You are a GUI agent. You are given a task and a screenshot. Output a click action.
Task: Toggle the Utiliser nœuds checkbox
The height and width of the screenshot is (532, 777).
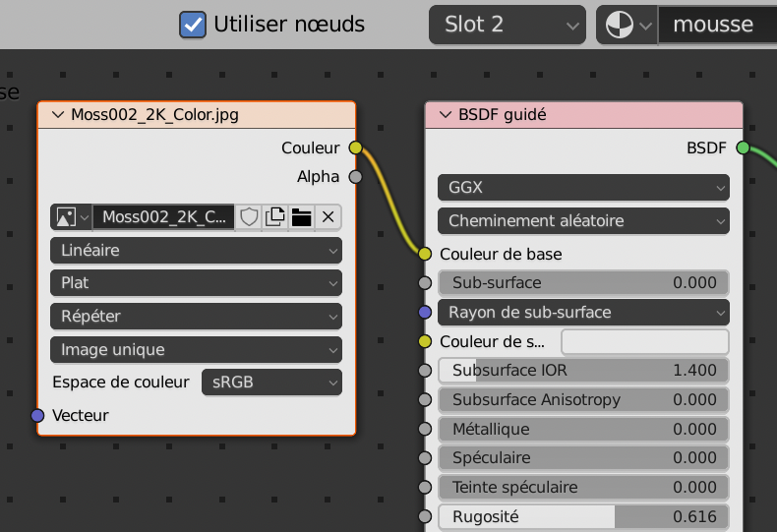(192, 25)
